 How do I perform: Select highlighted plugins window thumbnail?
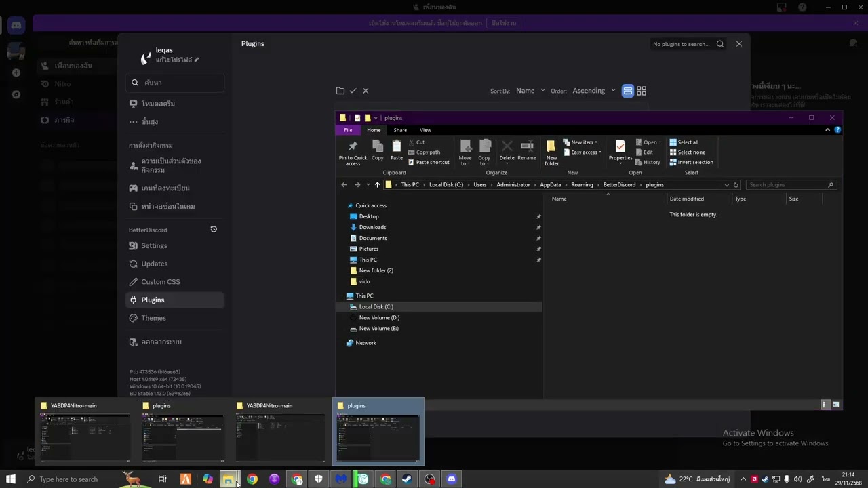tap(378, 431)
